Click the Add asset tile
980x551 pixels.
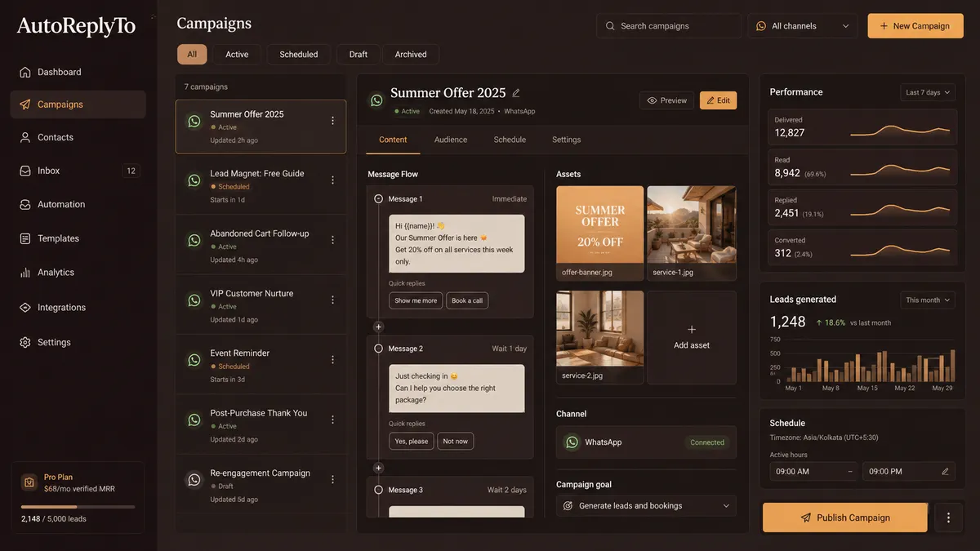692,337
